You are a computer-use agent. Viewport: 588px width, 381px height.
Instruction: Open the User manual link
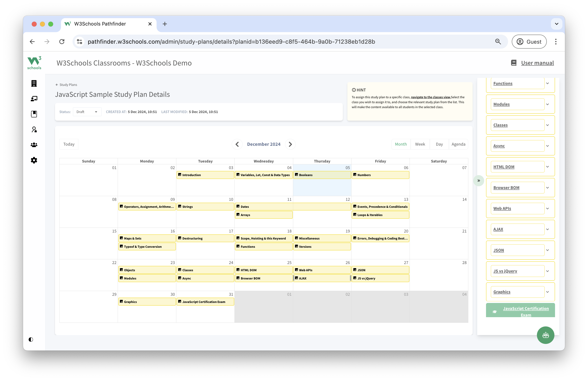(x=537, y=63)
